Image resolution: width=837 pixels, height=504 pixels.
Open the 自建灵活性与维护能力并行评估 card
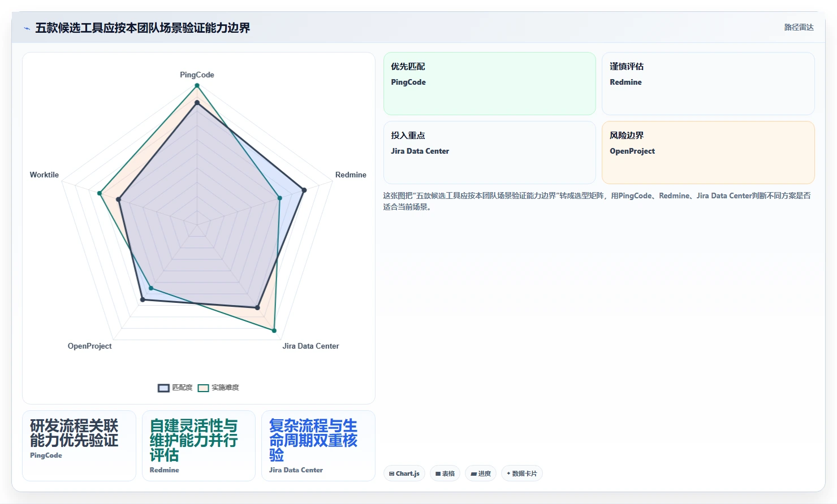(x=199, y=446)
